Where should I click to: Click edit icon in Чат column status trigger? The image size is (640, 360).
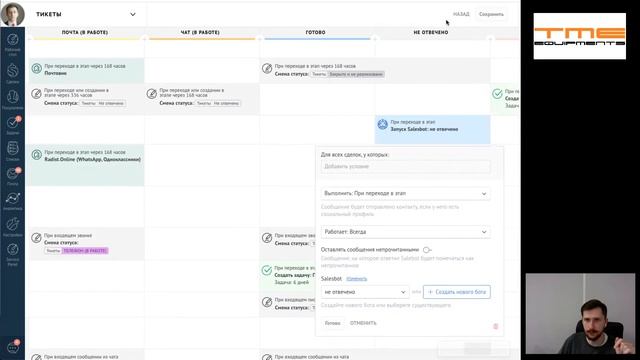coord(151,93)
